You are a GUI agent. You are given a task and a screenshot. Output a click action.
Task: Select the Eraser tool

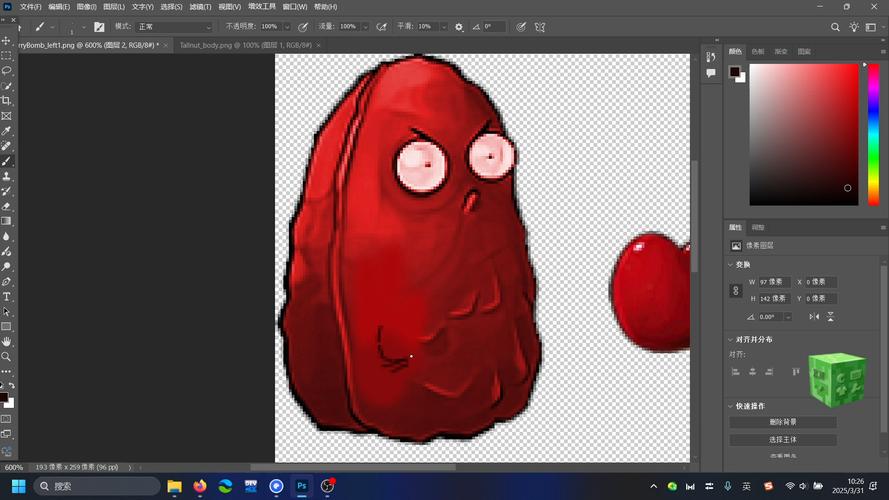coord(6,206)
